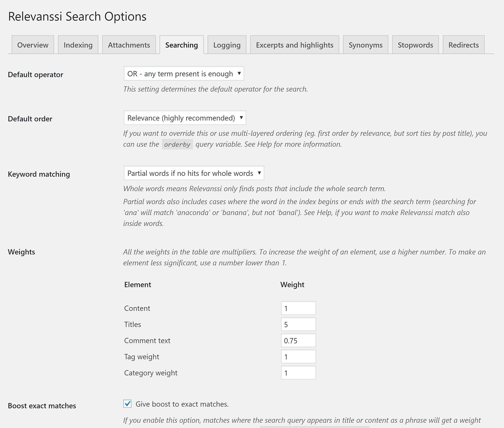Click the Titles row label
The height and width of the screenshot is (428, 504).
coord(133,324)
